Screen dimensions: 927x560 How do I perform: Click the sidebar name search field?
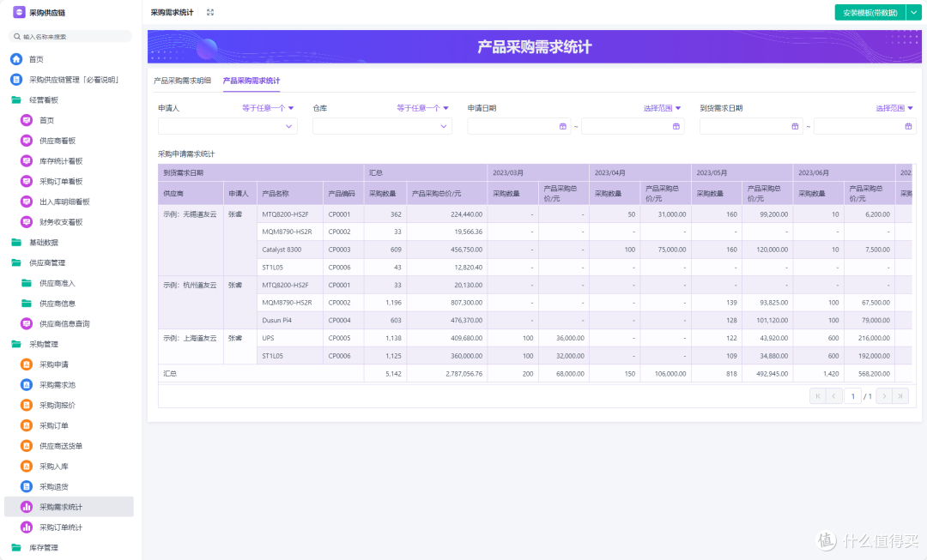[70, 37]
